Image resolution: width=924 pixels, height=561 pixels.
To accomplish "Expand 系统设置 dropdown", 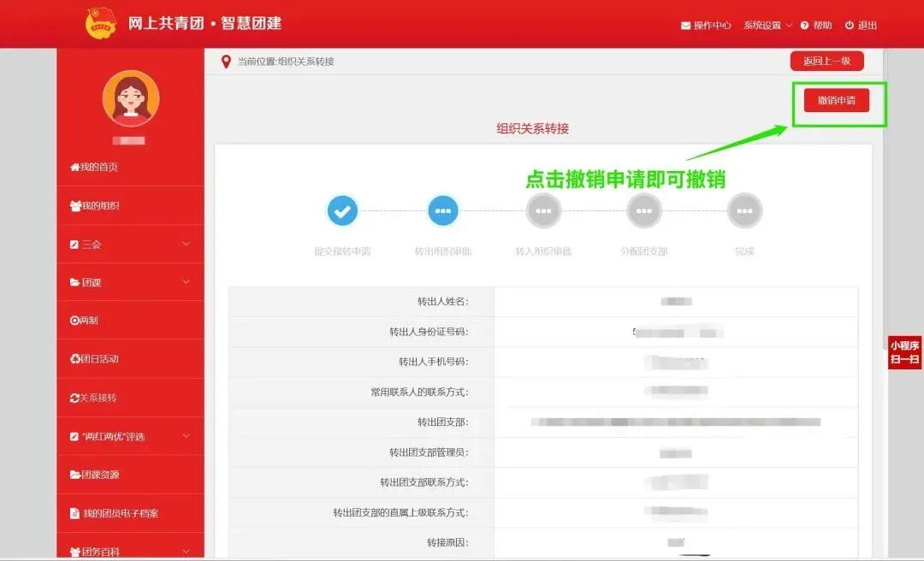I will [x=767, y=26].
